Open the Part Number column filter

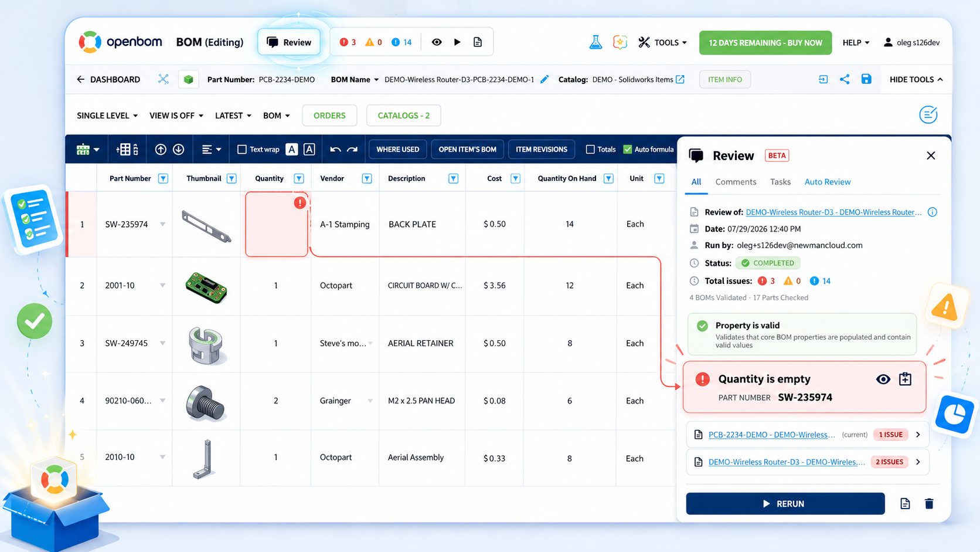[163, 178]
